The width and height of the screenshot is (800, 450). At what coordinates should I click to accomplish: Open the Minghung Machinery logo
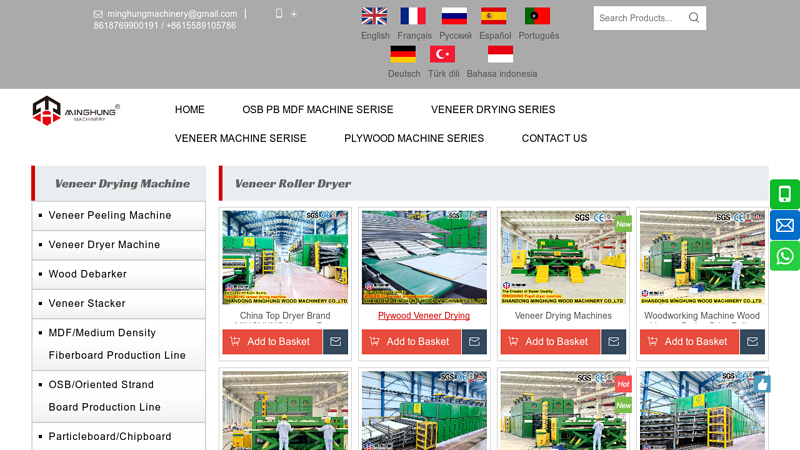(x=76, y=110)
